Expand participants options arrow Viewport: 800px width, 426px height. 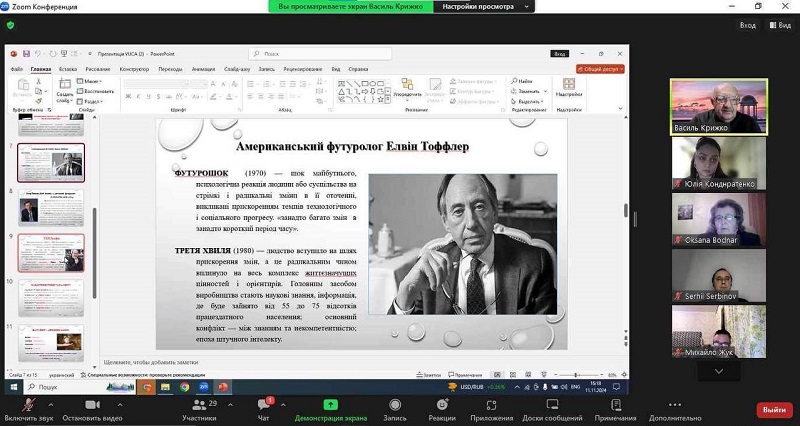230,405
